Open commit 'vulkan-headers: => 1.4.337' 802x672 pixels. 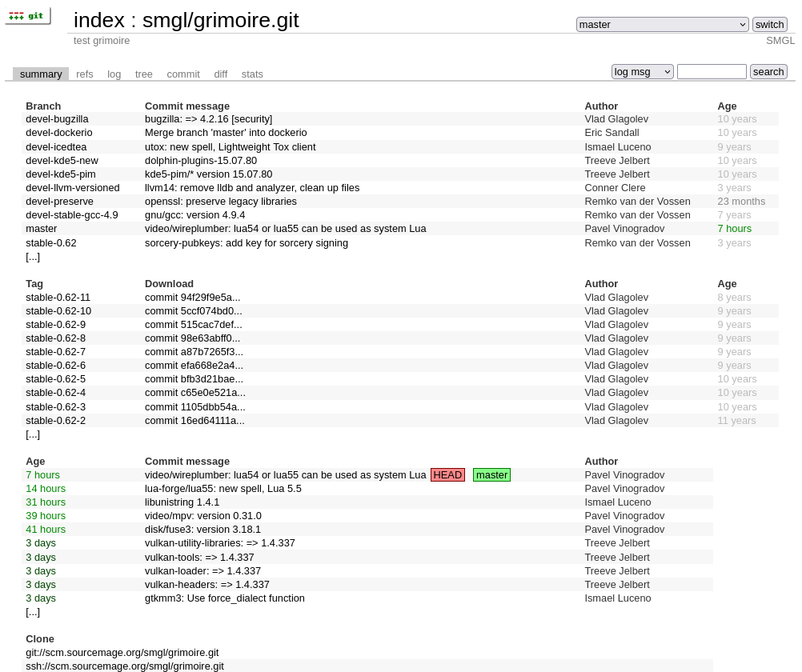(207, 585)
